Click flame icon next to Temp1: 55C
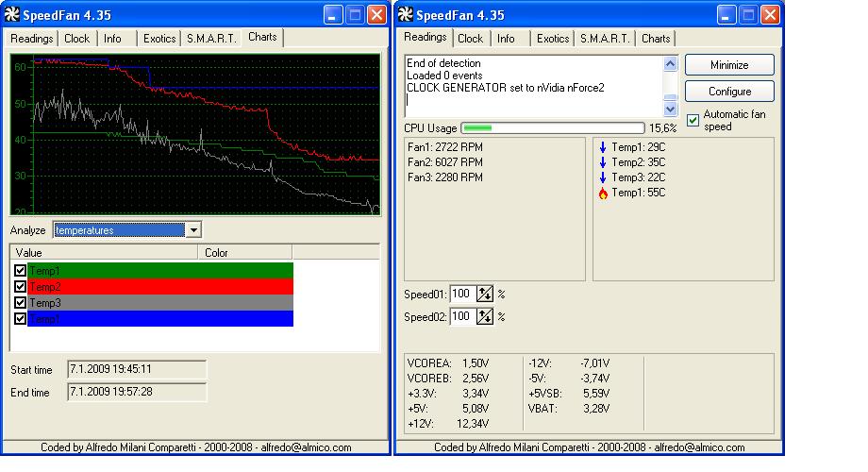868x472 pixels. pyautogui.click(x=603, y=193)
